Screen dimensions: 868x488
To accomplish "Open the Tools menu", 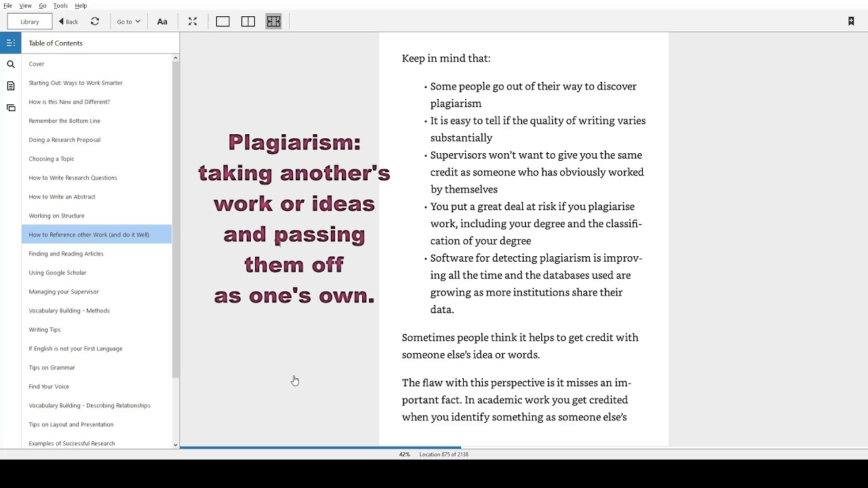I will click(60, 5).
